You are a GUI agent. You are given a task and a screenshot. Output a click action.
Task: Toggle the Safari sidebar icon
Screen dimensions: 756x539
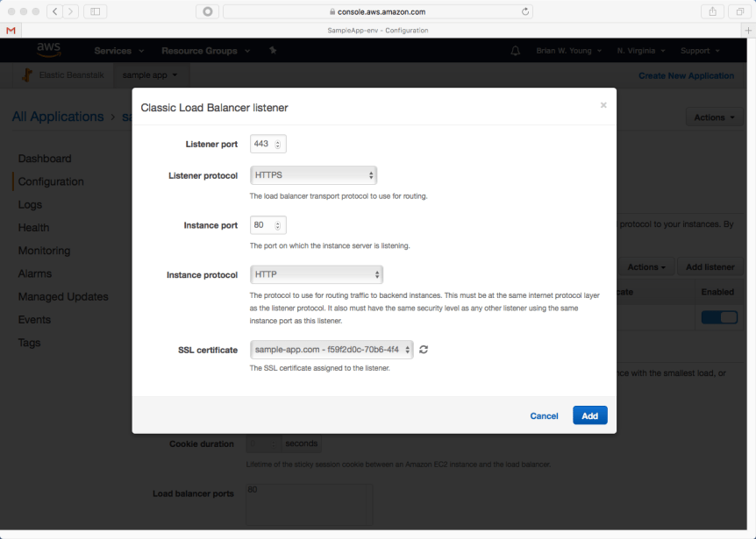pos(95,11)
